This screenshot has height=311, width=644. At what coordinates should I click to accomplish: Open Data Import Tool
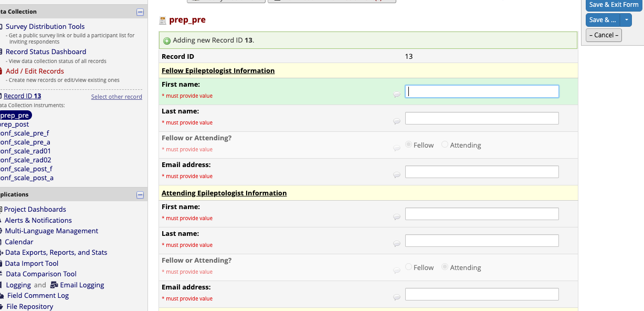[x=31, y=263]
